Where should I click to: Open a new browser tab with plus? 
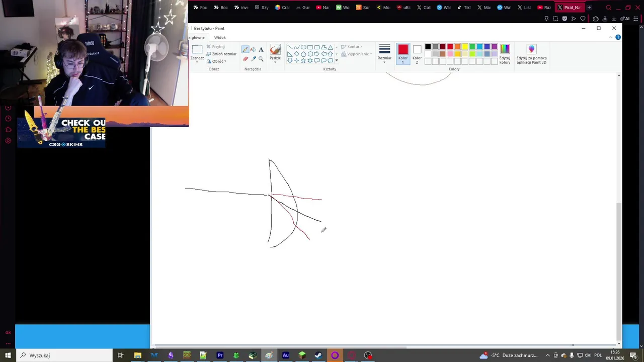coord(589,8)
